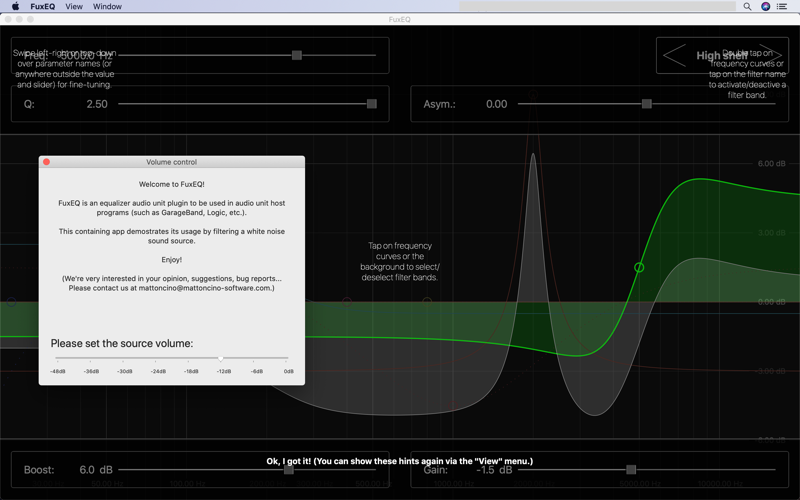Close the Volume control dialog
The height and width of the screenshot is (500, 800).
click(x=46, y=162)
